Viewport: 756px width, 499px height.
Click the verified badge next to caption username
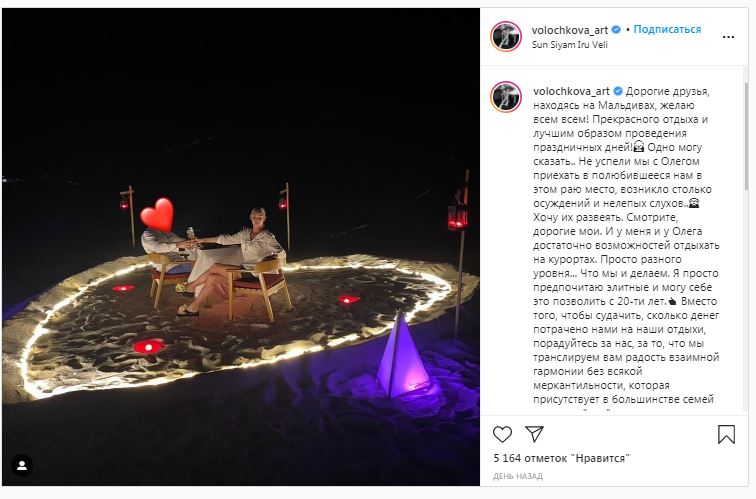(x=618, y=91)
